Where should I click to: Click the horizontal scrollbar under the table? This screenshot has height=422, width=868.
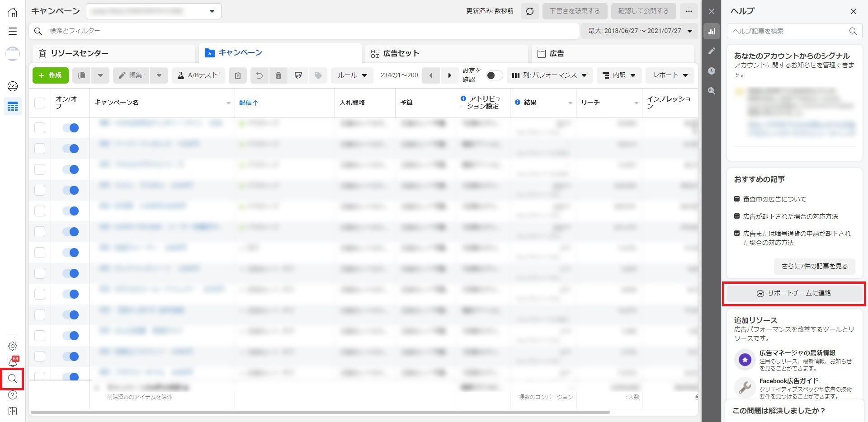click(320, 412)
